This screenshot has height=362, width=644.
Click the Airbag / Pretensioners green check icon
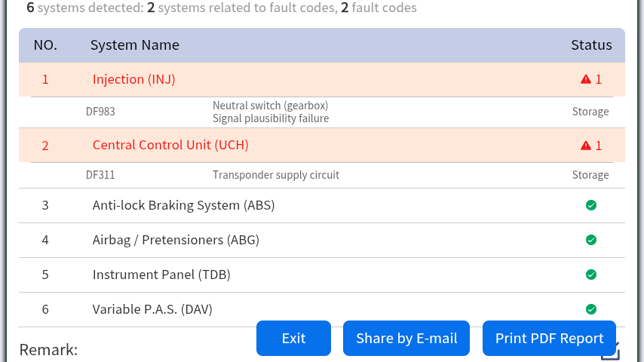pyautogui.click(x=591, y=240)
